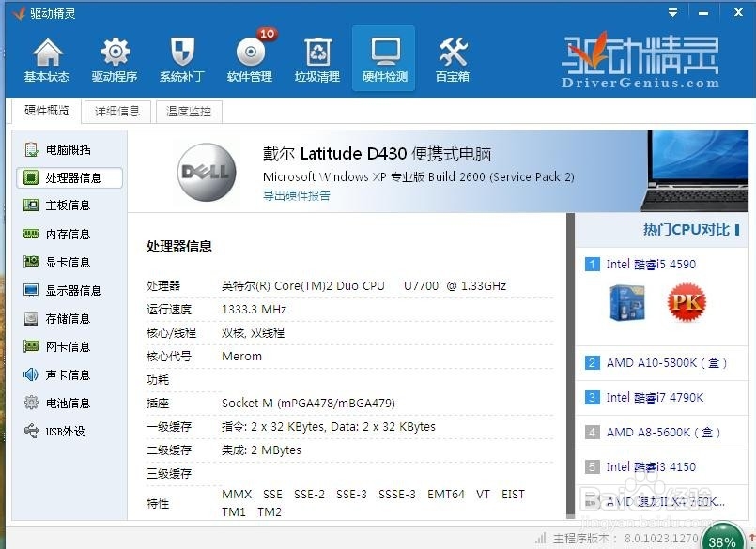Select the 双核, 双线程 value

tap(253, 332)
